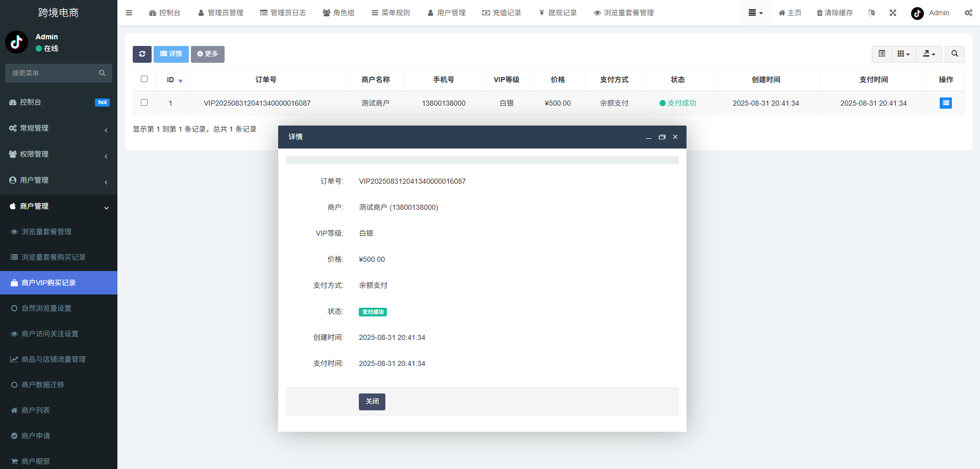Click the green 支付成功 status badge
This screenshot has width=980, height=469.
[373, 312]
